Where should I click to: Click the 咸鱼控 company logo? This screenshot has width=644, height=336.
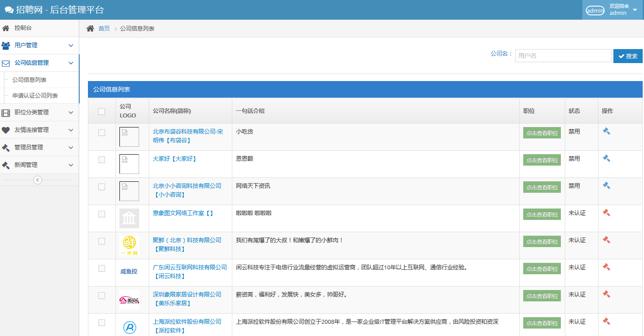[x=129, y=272]
